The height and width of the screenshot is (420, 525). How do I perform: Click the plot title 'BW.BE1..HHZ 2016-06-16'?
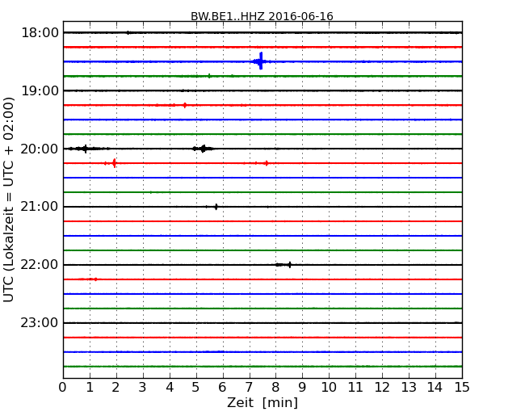(262, 16)
